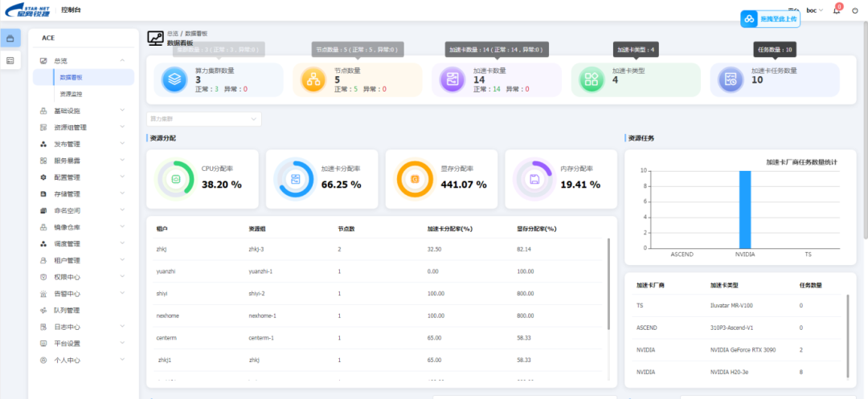
Task: Click the 拖拽至此上传 upload button
Action: 769,18
